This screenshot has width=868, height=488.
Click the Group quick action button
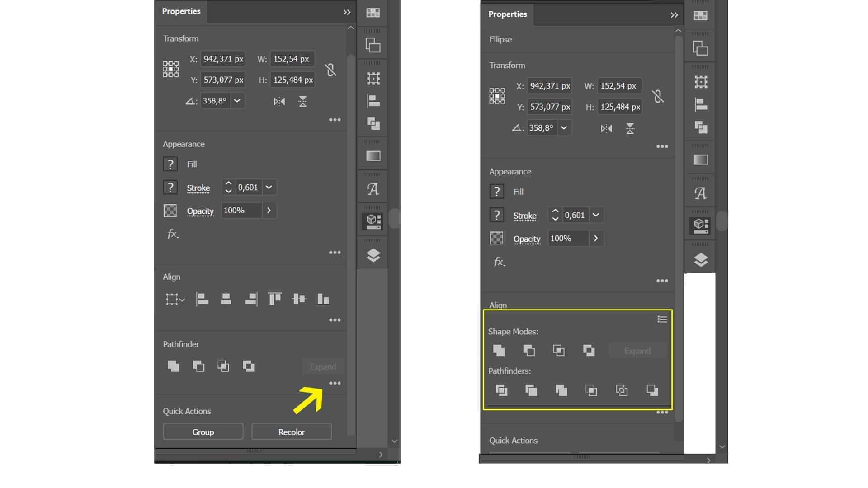click(203, 432)
